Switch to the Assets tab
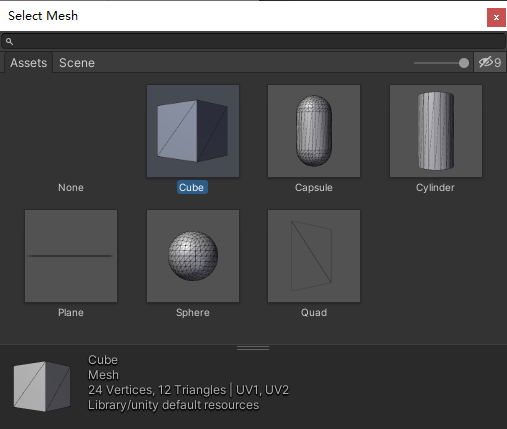 point(28,63)
